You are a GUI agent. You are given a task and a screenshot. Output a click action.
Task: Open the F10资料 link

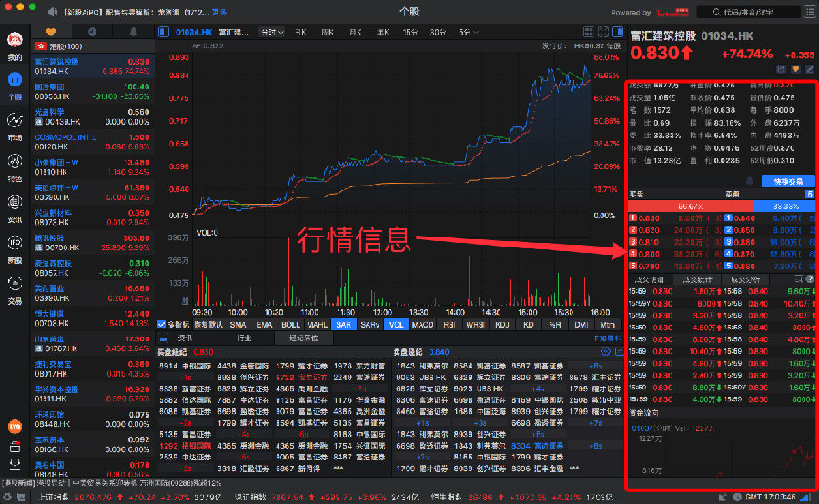[608, 338]
